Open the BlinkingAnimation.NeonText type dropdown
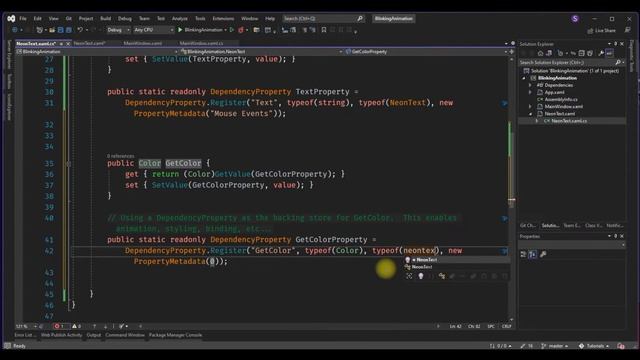The height and width of the screenshot is (360, 640). [262, 51]
